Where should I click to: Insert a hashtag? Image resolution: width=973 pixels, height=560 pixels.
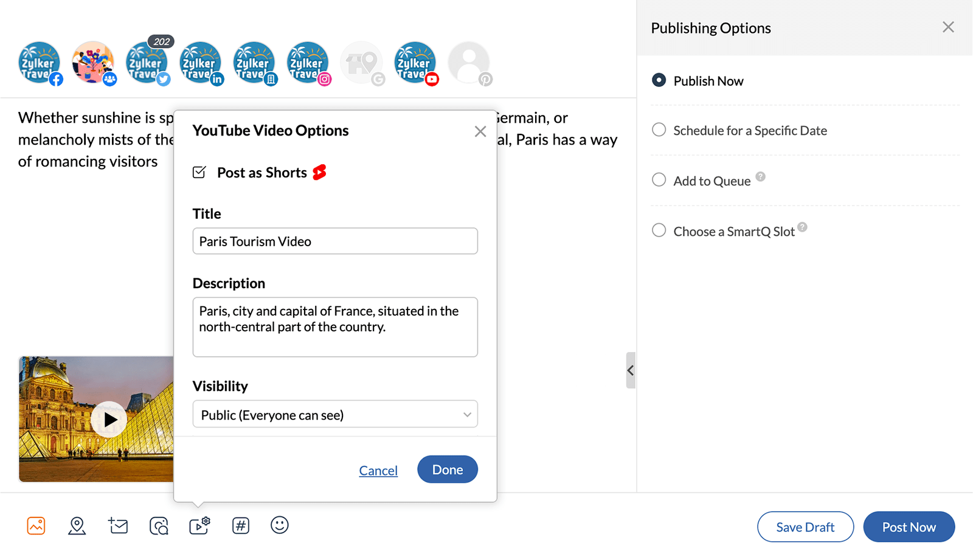(x=240, y=525)
